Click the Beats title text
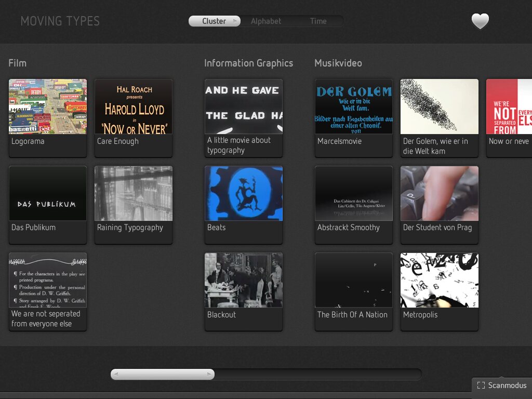This screenshot has height=399, width=532. point(217,228)
